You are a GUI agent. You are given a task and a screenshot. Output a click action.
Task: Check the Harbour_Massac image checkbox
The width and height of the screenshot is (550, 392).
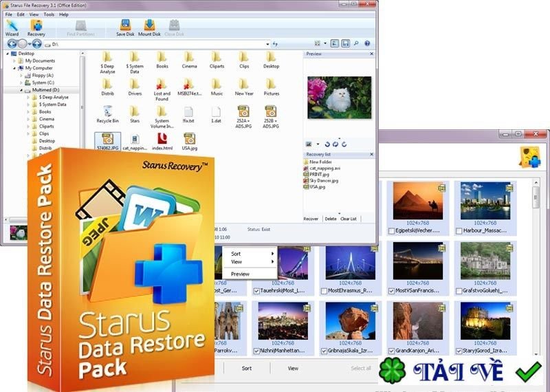[459, 231]
